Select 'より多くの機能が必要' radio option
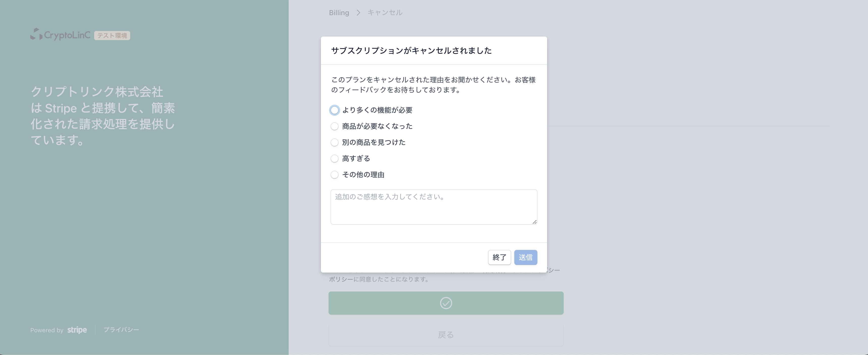This screenshot has height=355, width=868. tap(334, 110)
